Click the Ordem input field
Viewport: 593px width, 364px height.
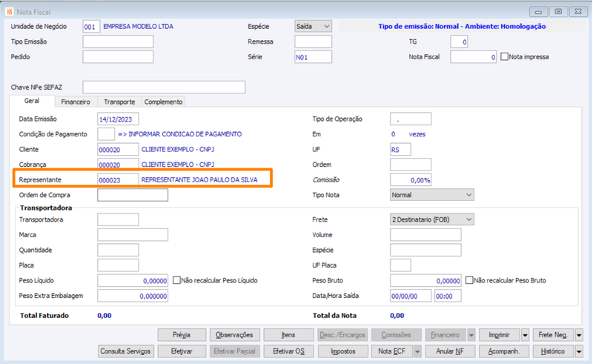(411, 165)
